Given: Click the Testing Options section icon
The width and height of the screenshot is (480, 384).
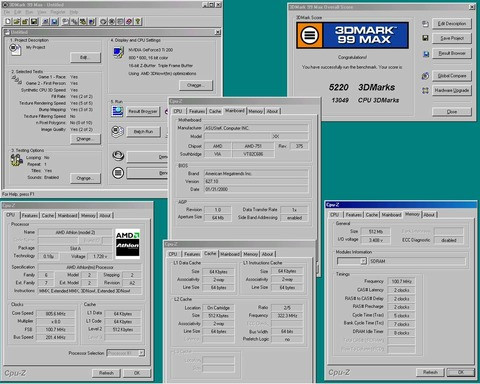Looking at the screenshot, I should (16, 160).
